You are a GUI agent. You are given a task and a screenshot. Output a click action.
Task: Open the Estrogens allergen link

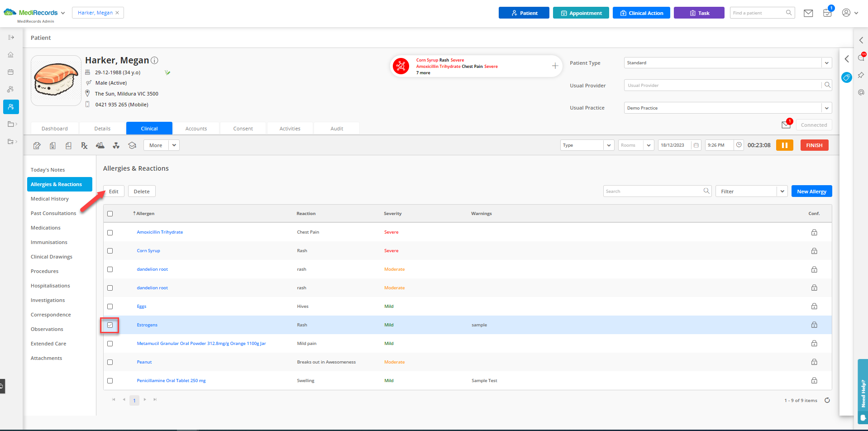click(147, 325)
